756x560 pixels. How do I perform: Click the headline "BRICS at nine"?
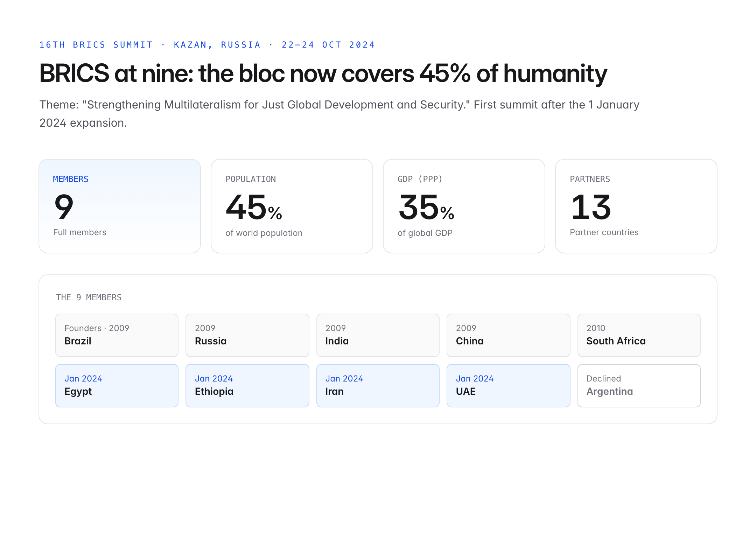pos(116,73)
